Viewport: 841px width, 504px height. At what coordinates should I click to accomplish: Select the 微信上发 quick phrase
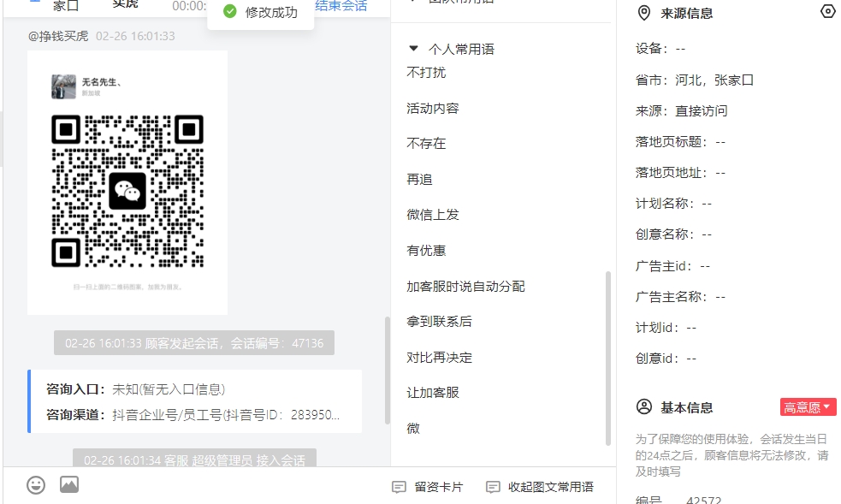coord(432,215)
